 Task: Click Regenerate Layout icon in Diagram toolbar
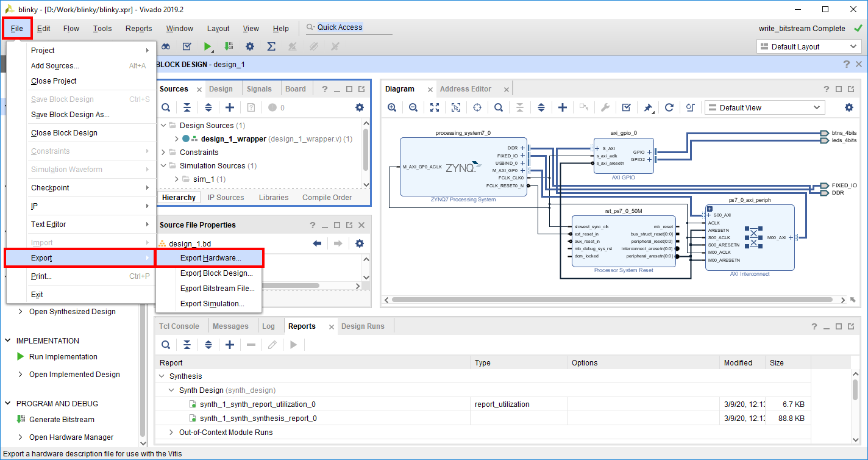(669, 107)
